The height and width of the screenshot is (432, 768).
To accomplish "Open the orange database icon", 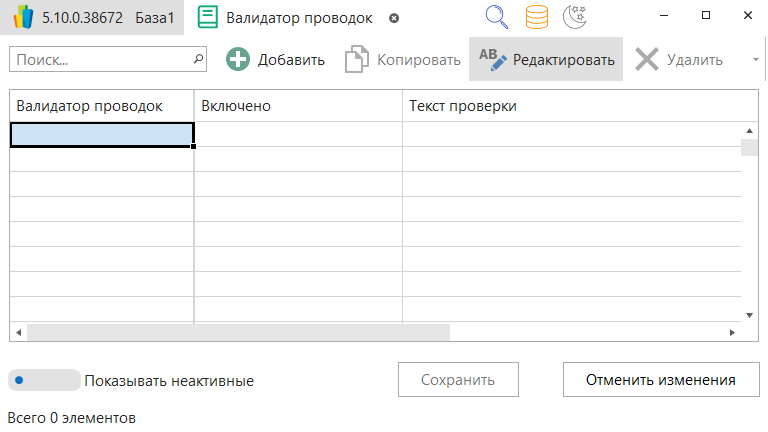I will click(x=537, y=17).
